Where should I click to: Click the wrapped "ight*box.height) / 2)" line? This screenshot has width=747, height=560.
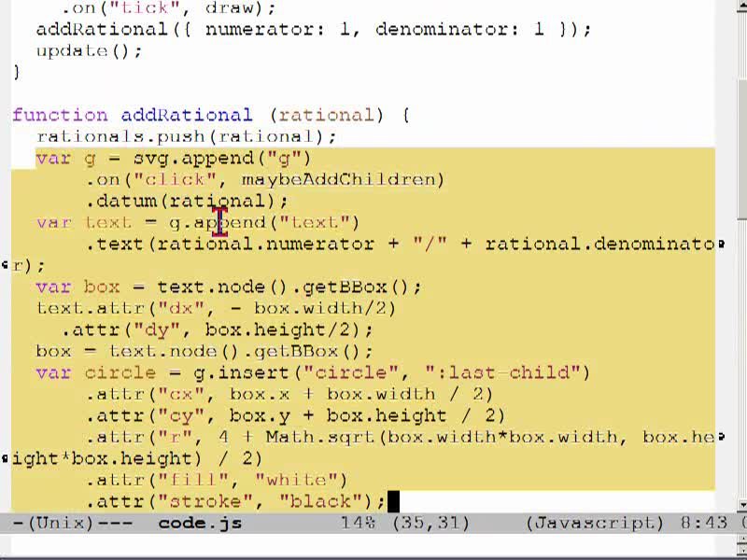[x=137, y=458]
